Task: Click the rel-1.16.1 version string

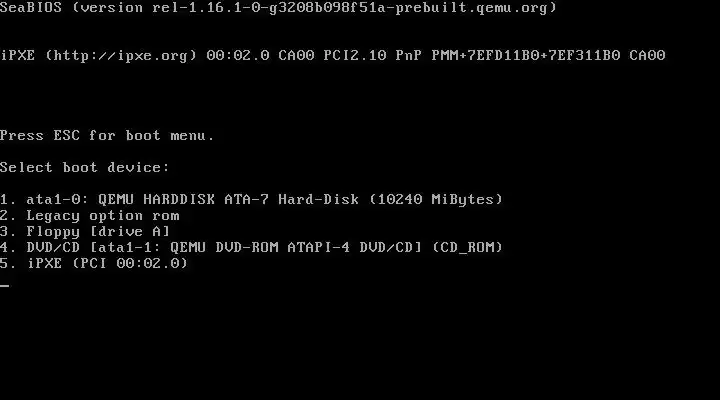Action: [197, 8]
